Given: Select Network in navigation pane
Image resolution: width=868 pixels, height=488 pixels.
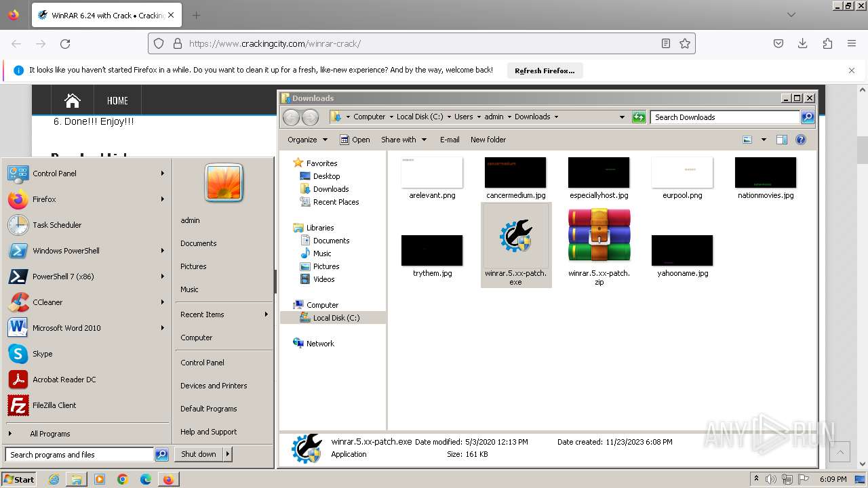Looking at the screenshot, I should point(320,344).
